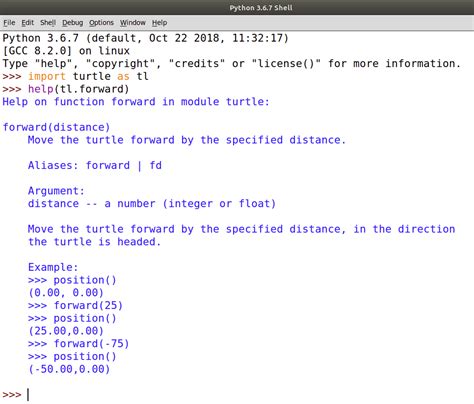
Task: Click the 'Help on function forward' header line
Action: pos(136,102)
